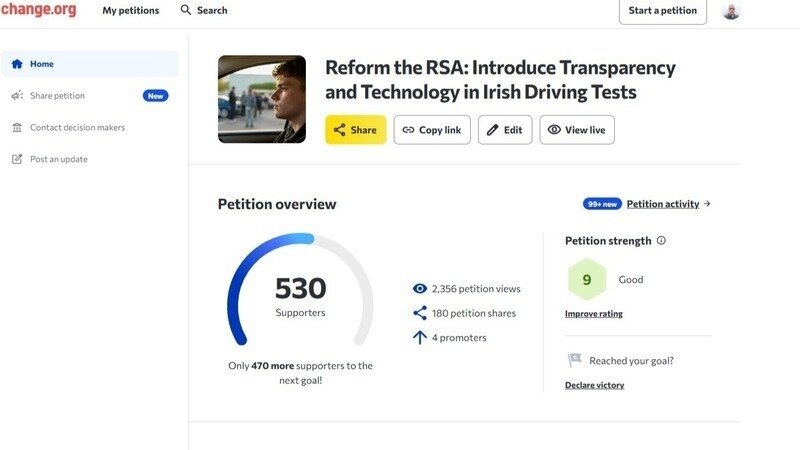Click the arrow next to Petition activity
Image resolution: width=800 pixels, height=450 pixels.
[x=707, y=204]
